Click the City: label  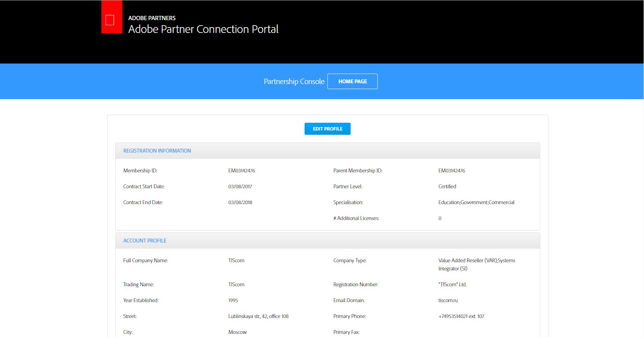click(x=128, y=332)
